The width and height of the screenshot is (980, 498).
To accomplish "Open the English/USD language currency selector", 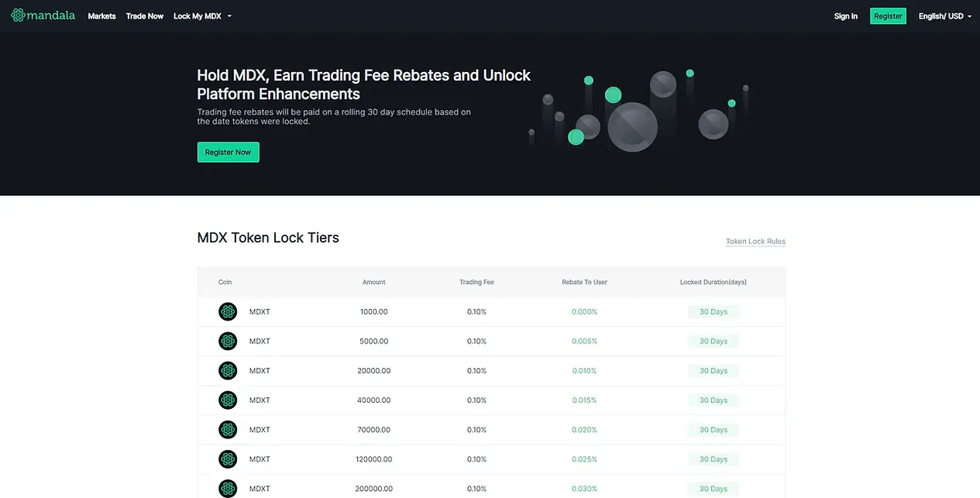I will (x=944, y=16).
